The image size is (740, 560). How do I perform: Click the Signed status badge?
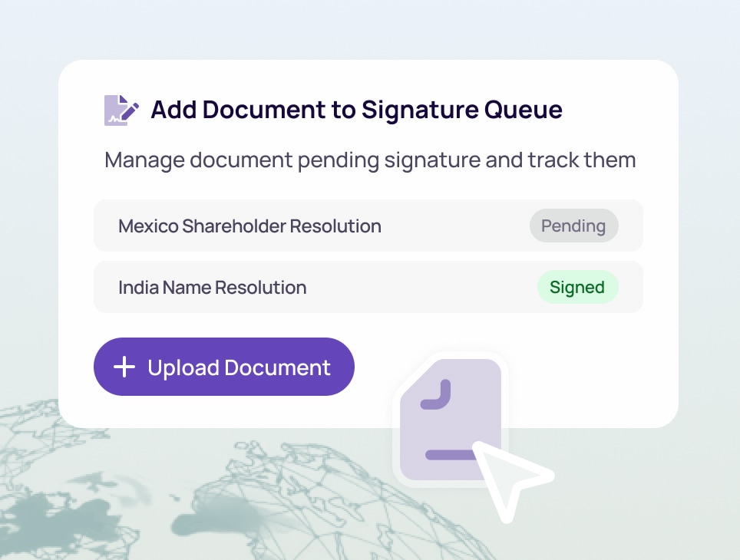(578, 287)
